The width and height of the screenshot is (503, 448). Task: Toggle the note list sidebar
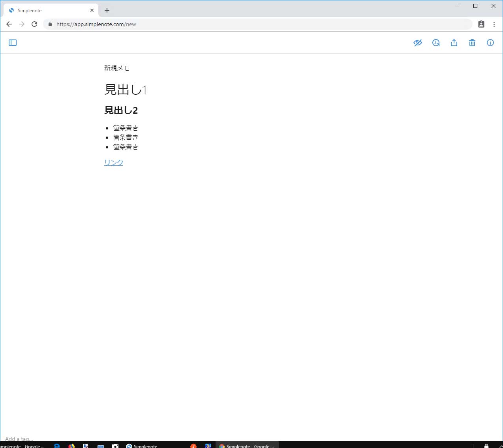click(x=12, y=43)
